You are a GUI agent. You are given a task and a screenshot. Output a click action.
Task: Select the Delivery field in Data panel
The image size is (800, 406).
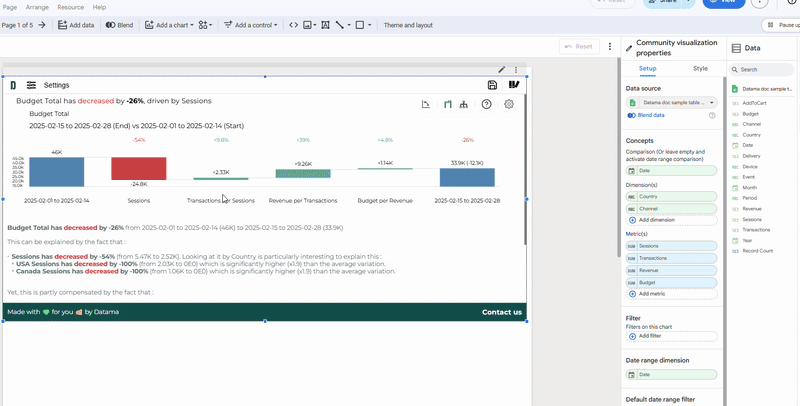tap(752, 156)
